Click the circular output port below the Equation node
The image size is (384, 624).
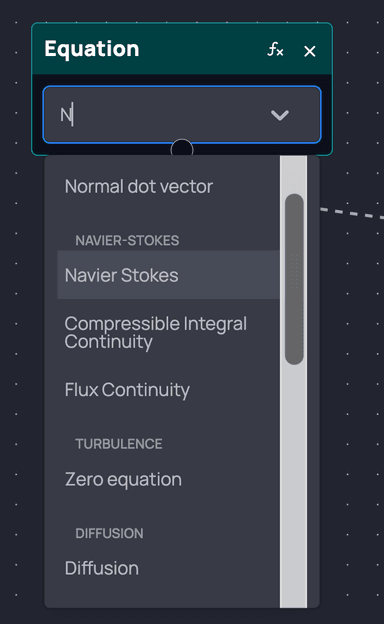click(x=182, y=150)
